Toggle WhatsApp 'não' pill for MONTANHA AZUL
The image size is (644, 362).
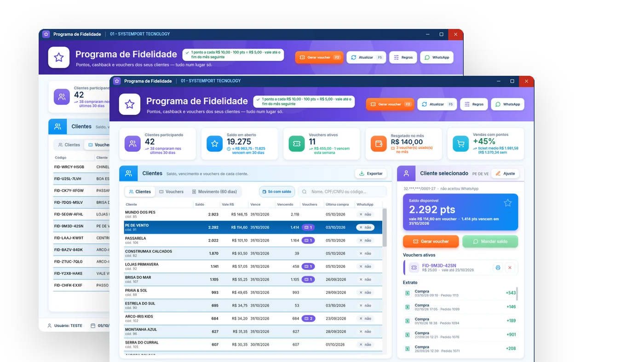click(365, 332)
